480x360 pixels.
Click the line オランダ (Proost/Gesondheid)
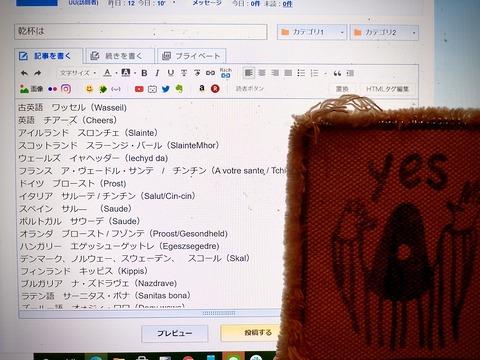coord(124,234)
